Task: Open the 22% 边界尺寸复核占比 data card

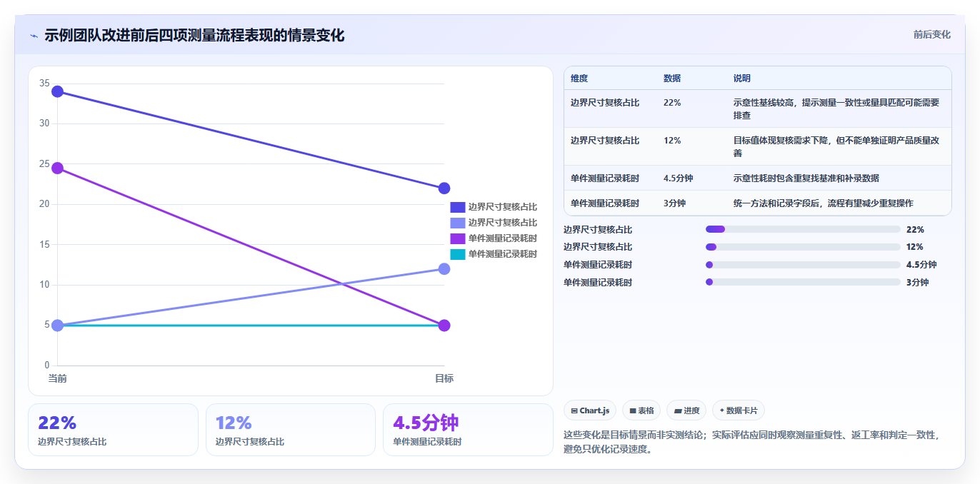Action: 113,430
